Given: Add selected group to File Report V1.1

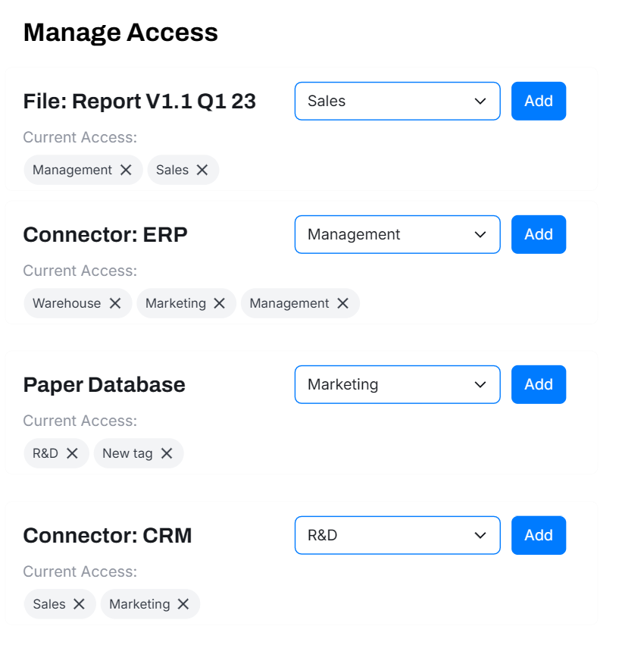Looking at the screenshot, I should click(x=539, y=102).
